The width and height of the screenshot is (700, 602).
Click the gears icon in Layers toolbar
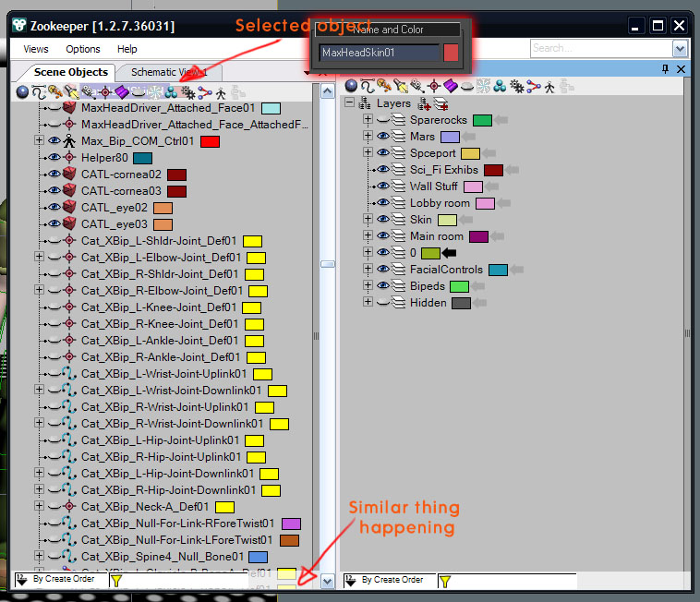(516, 87)
